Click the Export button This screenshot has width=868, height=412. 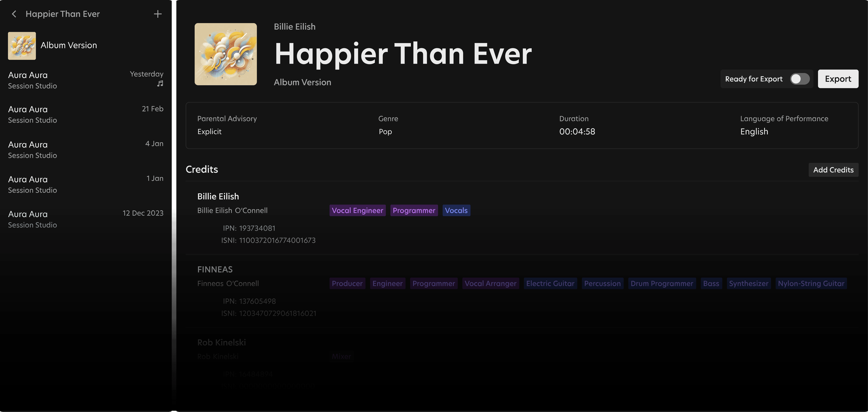[838, 79]
